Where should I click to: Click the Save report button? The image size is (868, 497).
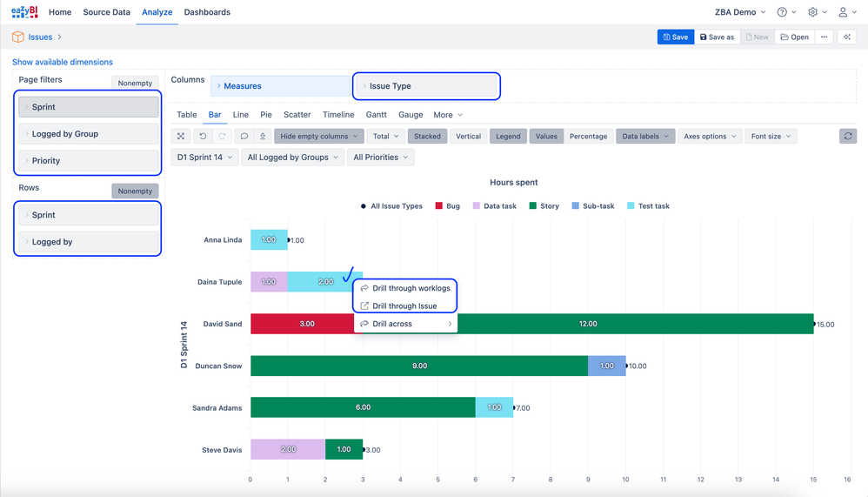pos(675,37)
